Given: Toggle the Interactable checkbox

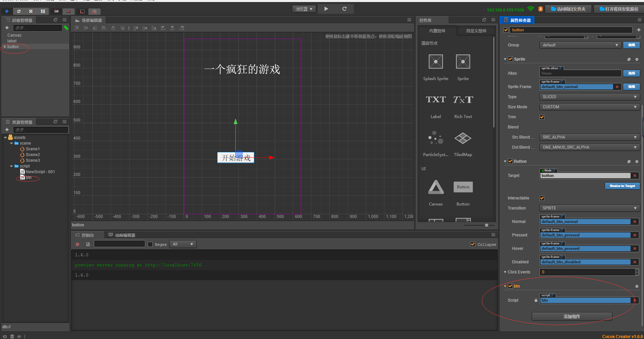Looking at the screenshot, I should (x=542, y=198).
